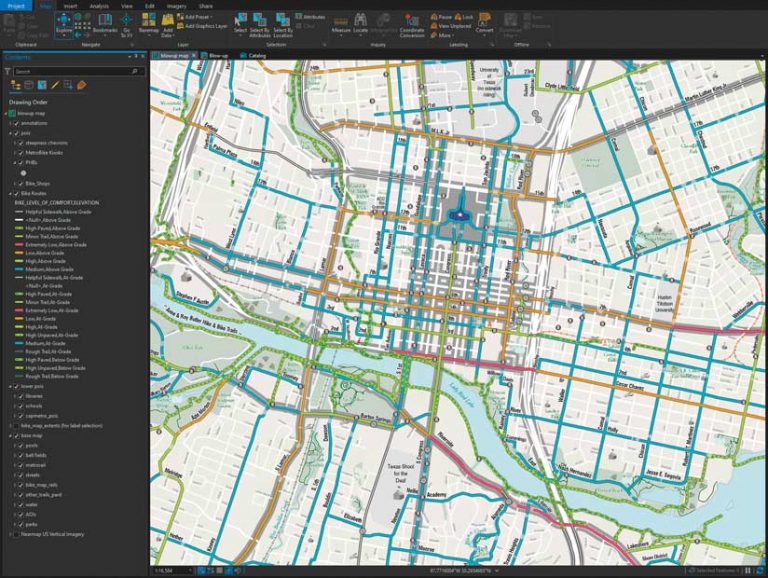Expand the annotations layer group
The image size is (768, 578).
click(x=10, y=123)
